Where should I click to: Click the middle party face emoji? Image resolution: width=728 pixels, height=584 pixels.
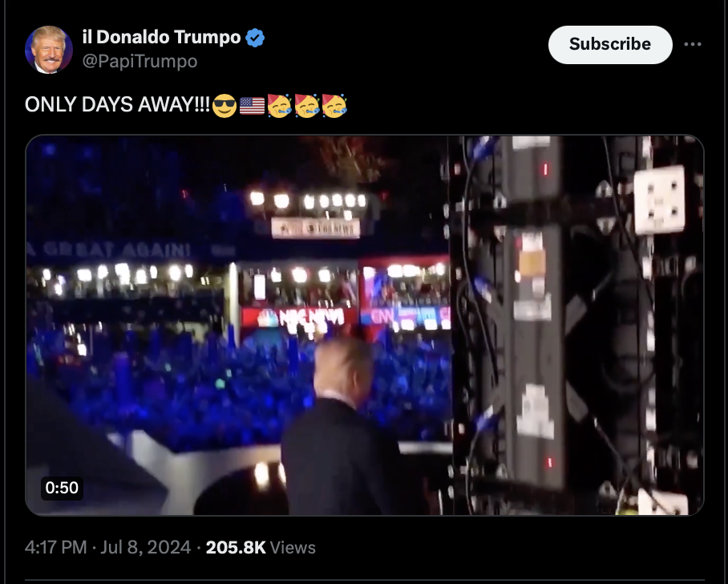(x=307, y=105)
